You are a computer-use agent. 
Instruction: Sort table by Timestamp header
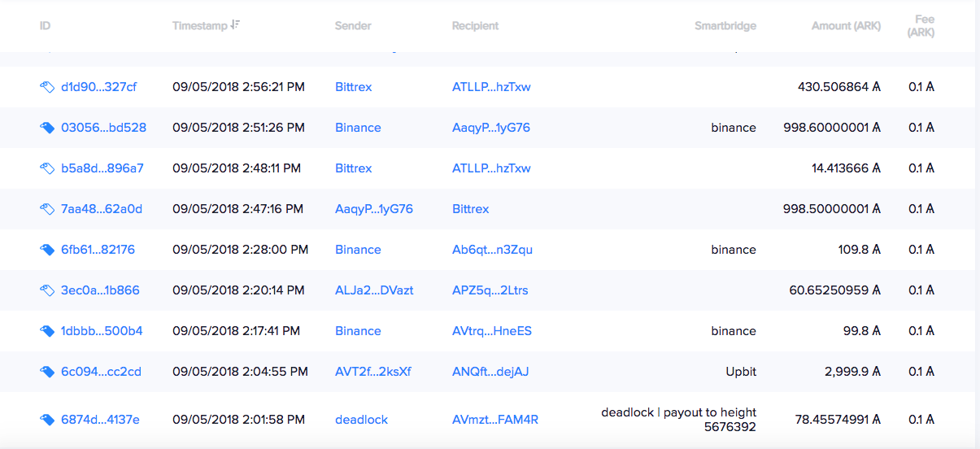point(200,26)
